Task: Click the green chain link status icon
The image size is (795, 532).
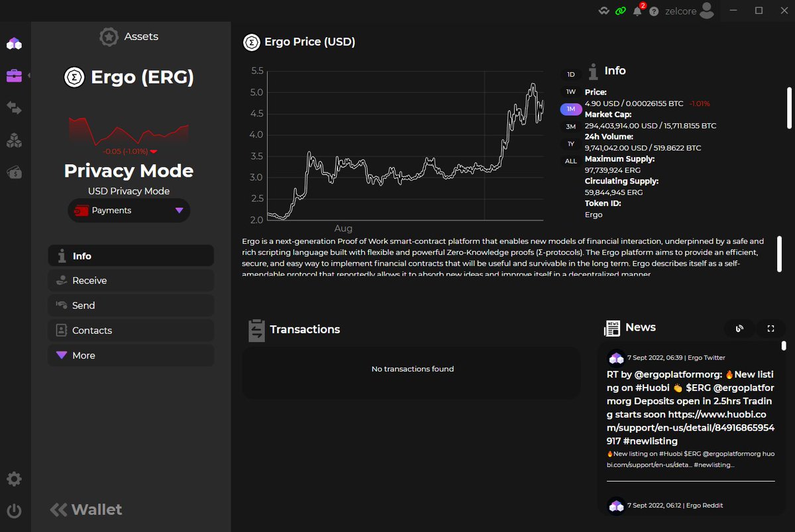Action: (x=620, y=11)
